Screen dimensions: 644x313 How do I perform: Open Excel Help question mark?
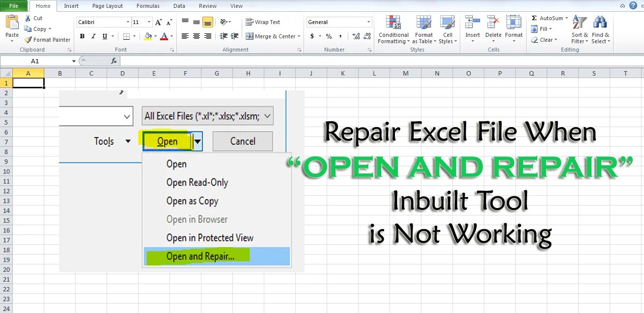click(x=633, y=5)
